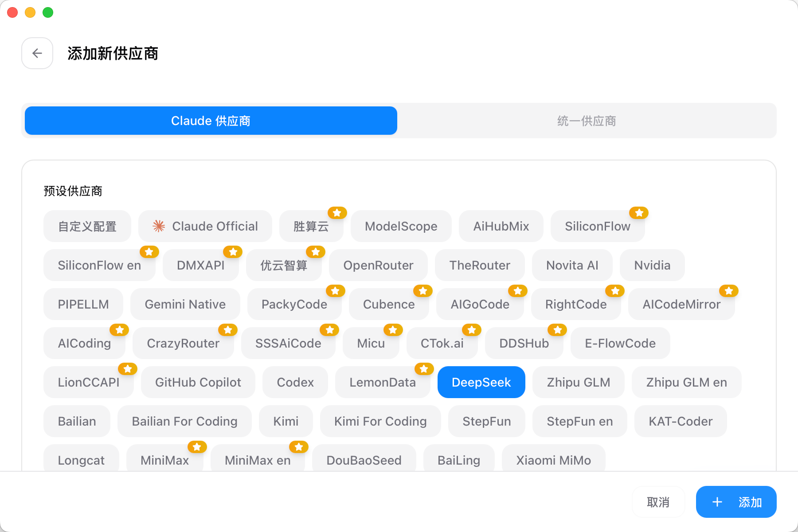Click the star badge on MiniMax en
This screenshot has height=532, width=798.
(299, 447)
